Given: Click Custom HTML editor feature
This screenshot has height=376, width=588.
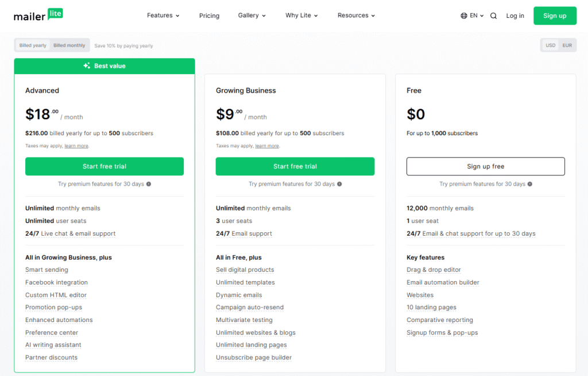Looking at the screenshot, I should click(56, 296).
